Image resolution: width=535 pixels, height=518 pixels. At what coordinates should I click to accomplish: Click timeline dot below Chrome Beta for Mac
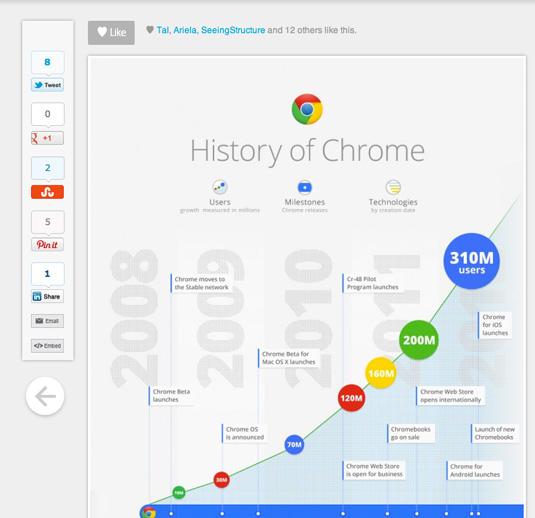click(258, 513)
